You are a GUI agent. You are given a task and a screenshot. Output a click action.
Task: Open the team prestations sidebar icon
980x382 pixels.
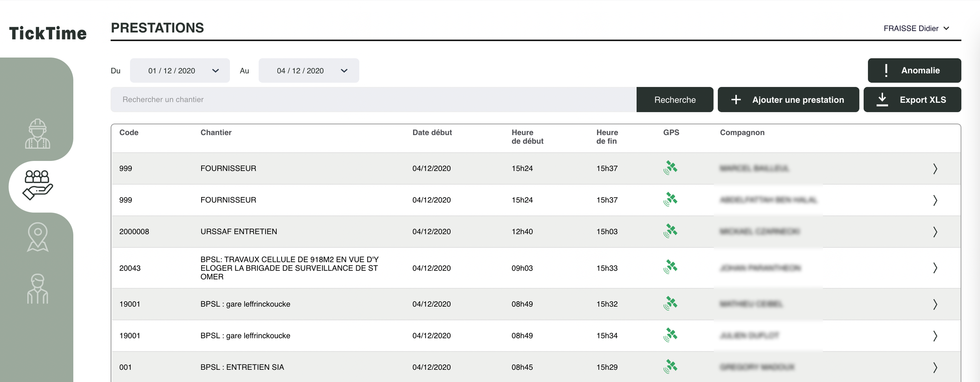(x=38, y=185)
